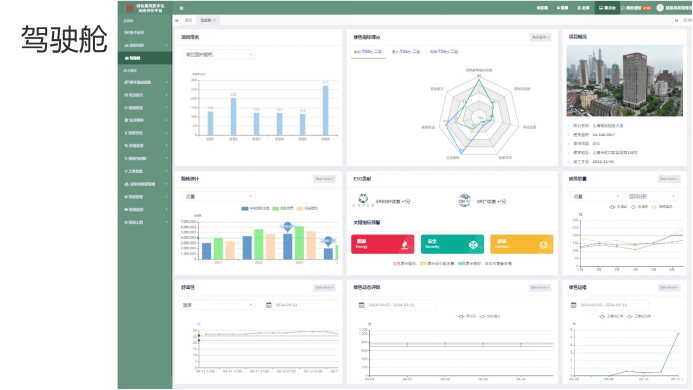The height and width of the screenshot is (390, 693).
Task: Open the lock screen item in top bar
Action: (x=562, y=8)
